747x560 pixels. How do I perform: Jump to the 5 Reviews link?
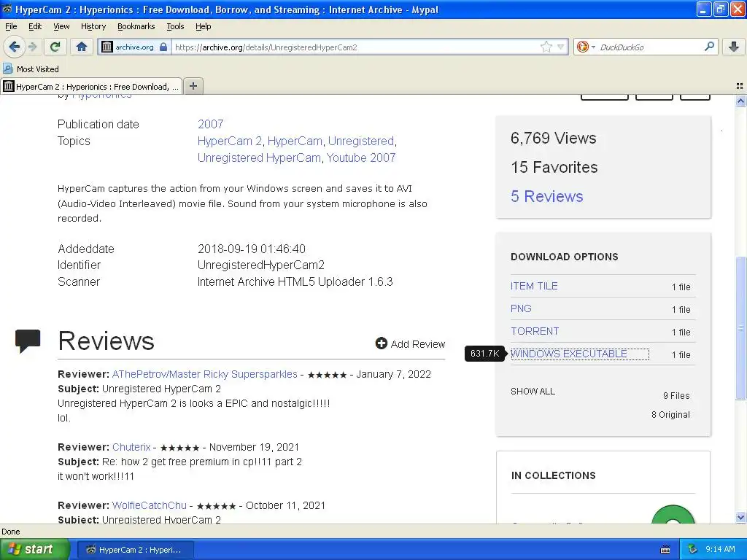(547, 196)
